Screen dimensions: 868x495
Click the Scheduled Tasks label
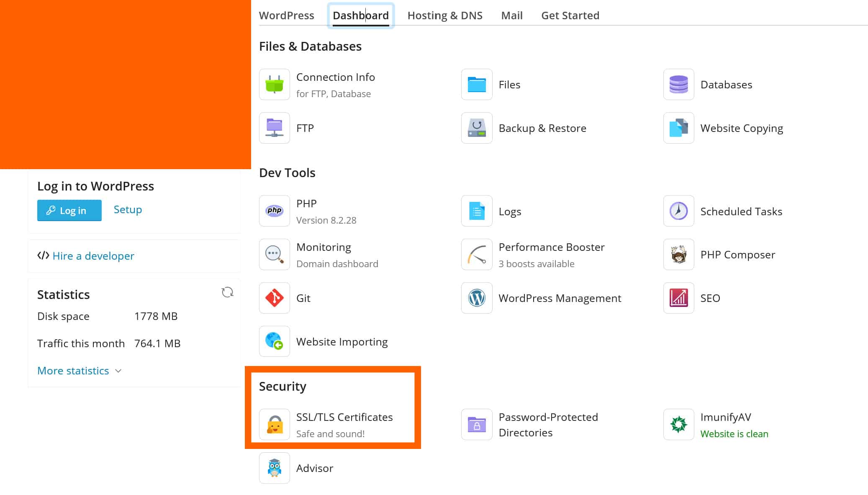pyautogui.click(x=741, y=211)
